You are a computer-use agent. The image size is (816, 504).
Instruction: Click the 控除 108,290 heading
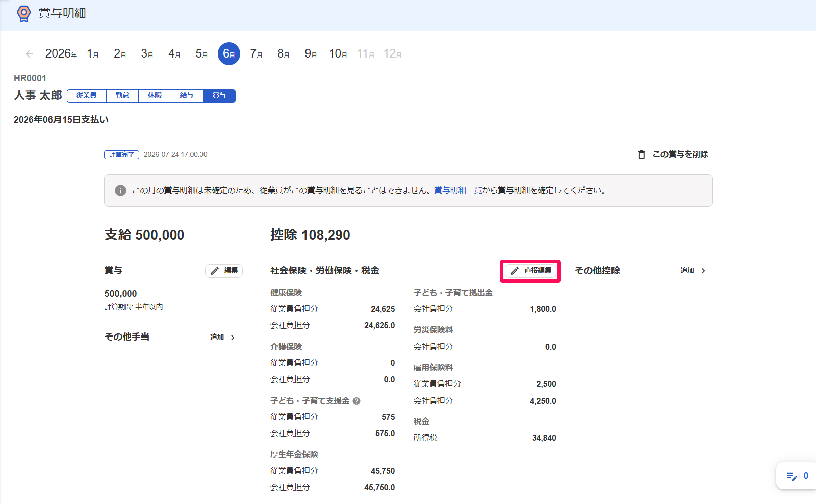[x=310, y=235]
